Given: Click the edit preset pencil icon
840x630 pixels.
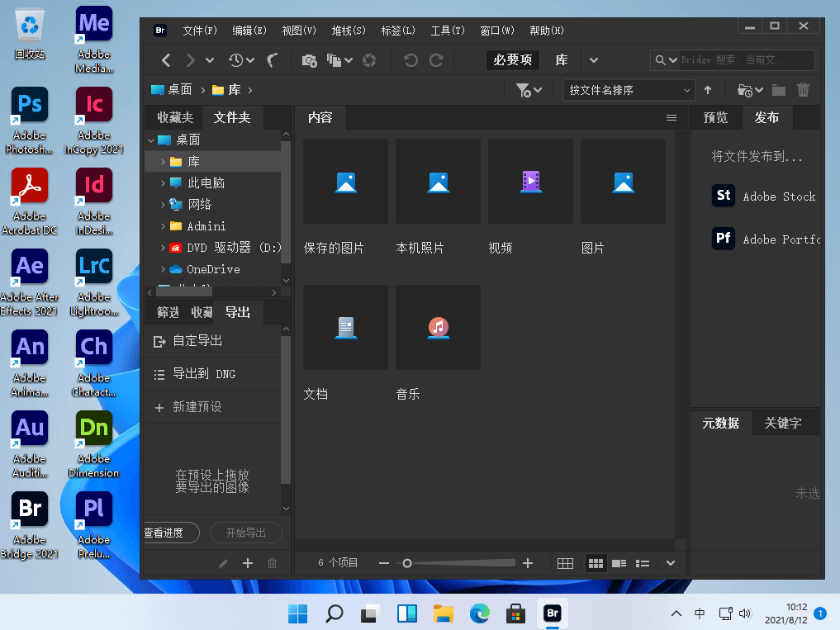Looking at the screenshot, I should [x=223, y=563].
